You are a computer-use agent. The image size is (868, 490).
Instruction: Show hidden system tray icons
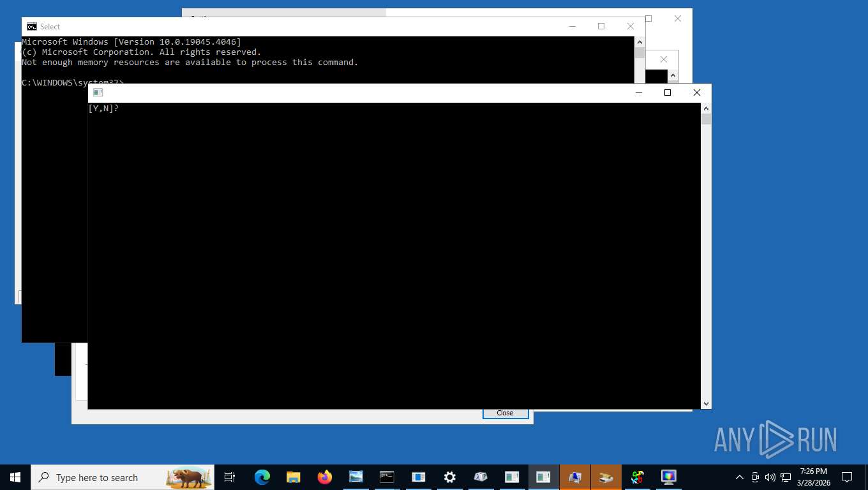point(740,477)
